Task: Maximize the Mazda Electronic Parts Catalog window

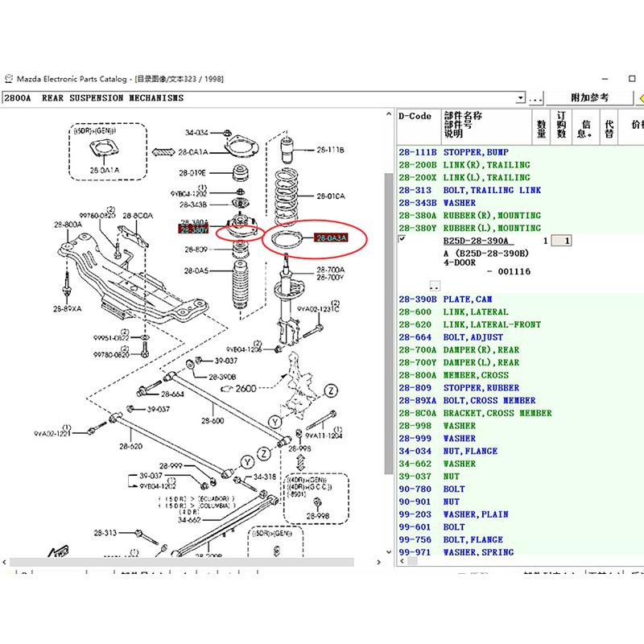Action: coord(632,78)
